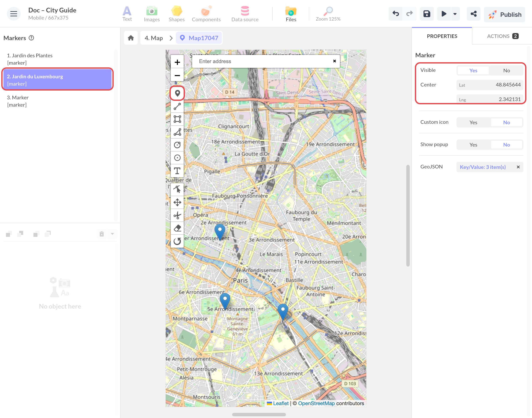Open the Files manager
The width and height of the screenshot is (532, 418).
coord(291,14)
